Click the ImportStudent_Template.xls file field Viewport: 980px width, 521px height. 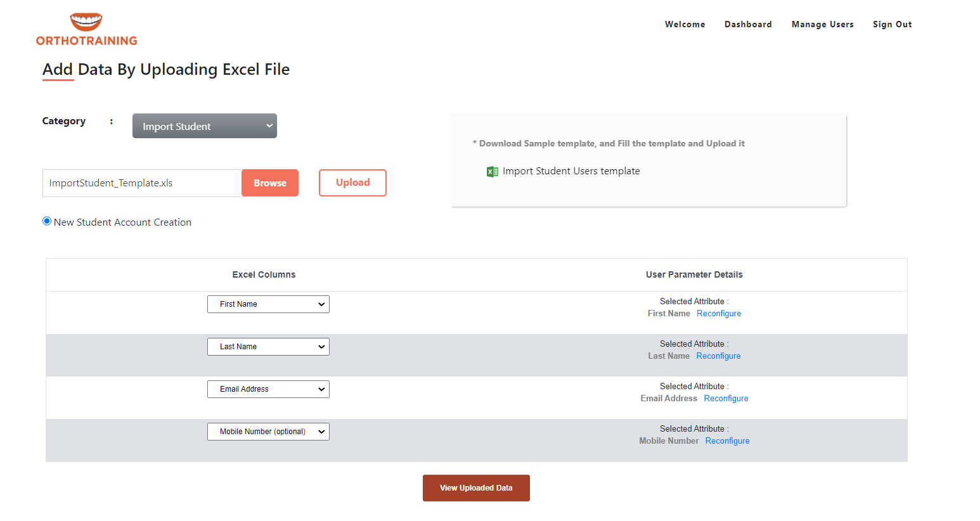(142, 183)
